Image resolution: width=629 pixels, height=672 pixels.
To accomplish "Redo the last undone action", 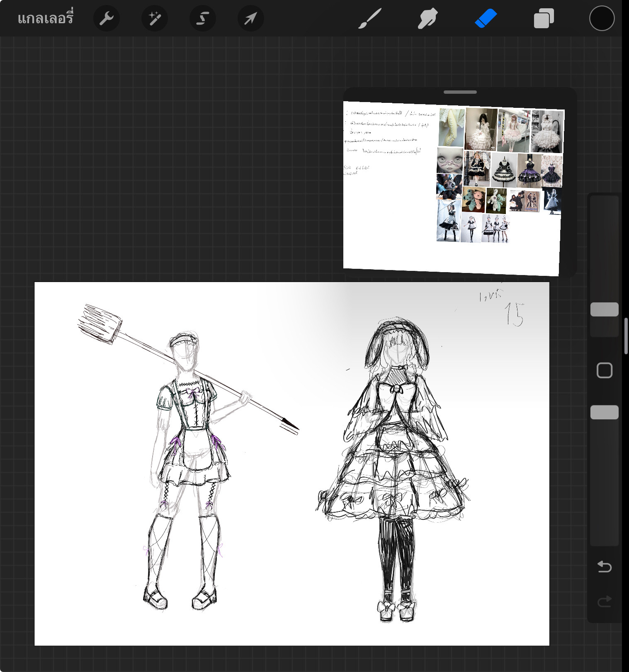I will coord(604,601).
